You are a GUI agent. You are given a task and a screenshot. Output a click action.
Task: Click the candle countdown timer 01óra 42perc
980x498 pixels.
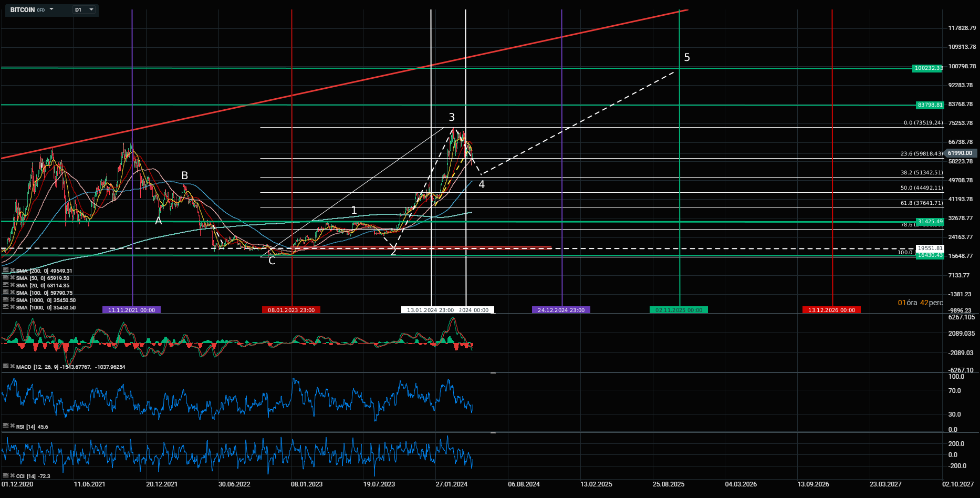pos(921,303)
